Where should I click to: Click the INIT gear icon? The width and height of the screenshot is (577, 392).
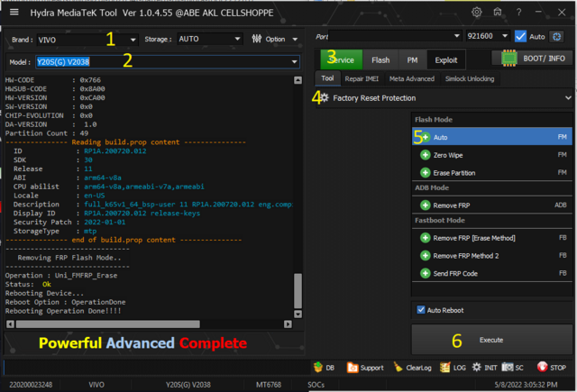coord(477,367)
